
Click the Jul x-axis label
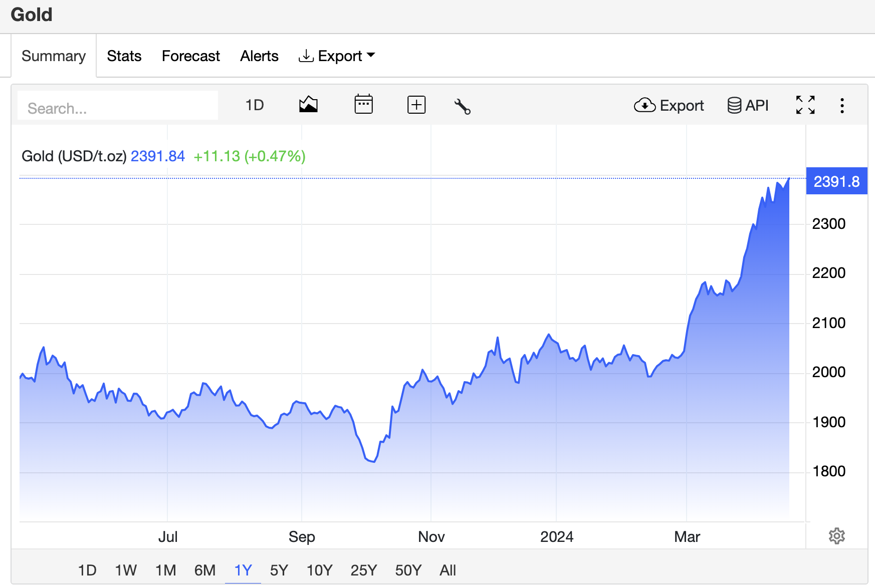[x=168, y=536]
